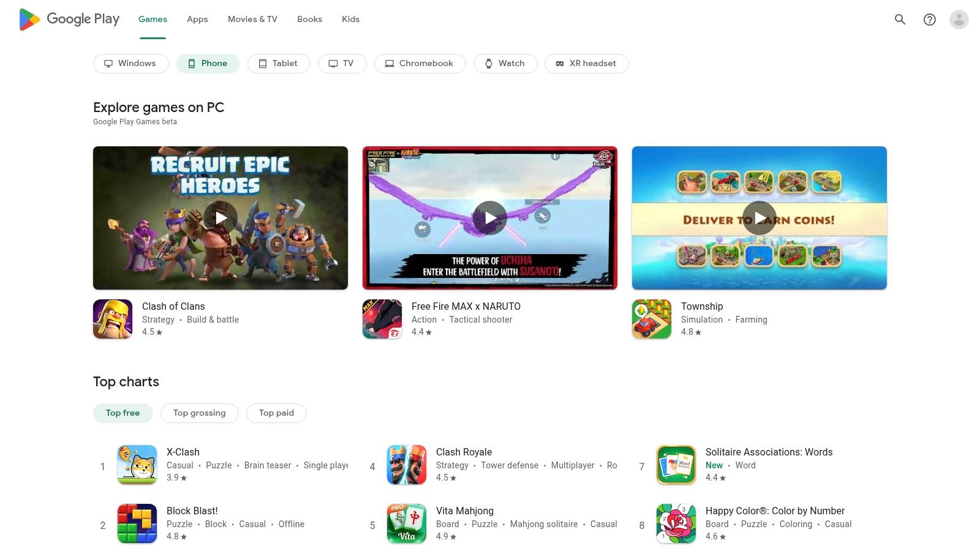The height and width of the screenshot is (551, 980).
Task: Open the Clash Royale listing
Action: point(464,452)
